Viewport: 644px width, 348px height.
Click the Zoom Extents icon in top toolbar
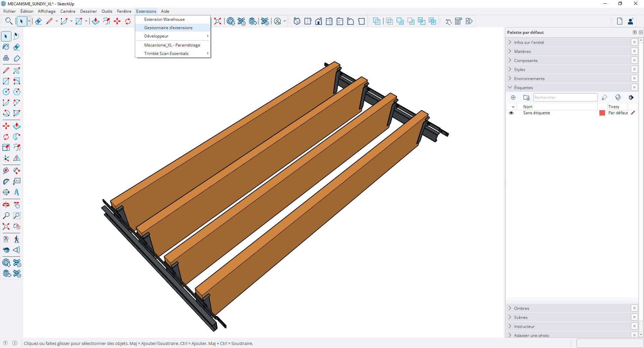218,21
